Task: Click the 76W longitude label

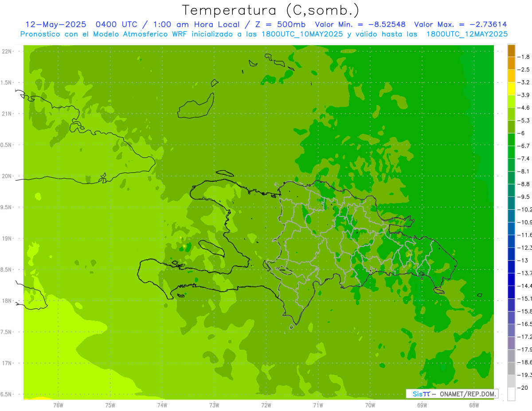Action: click(x=58, y=405)
